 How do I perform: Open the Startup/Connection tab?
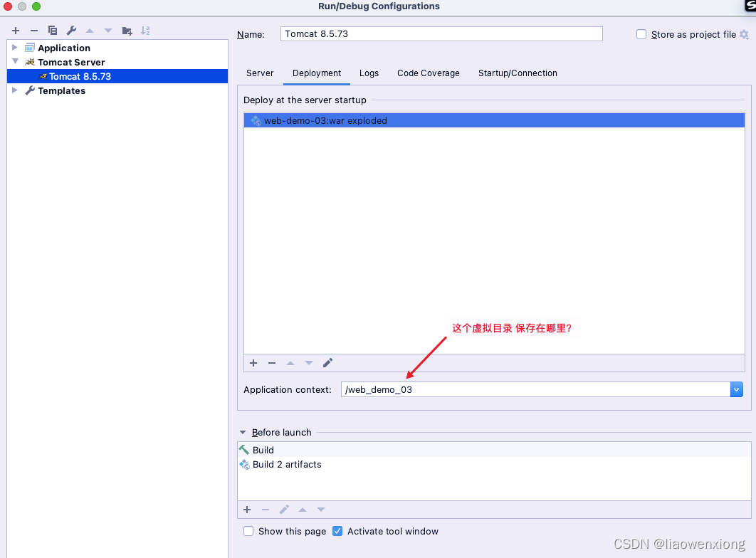(x=518, y=73)
